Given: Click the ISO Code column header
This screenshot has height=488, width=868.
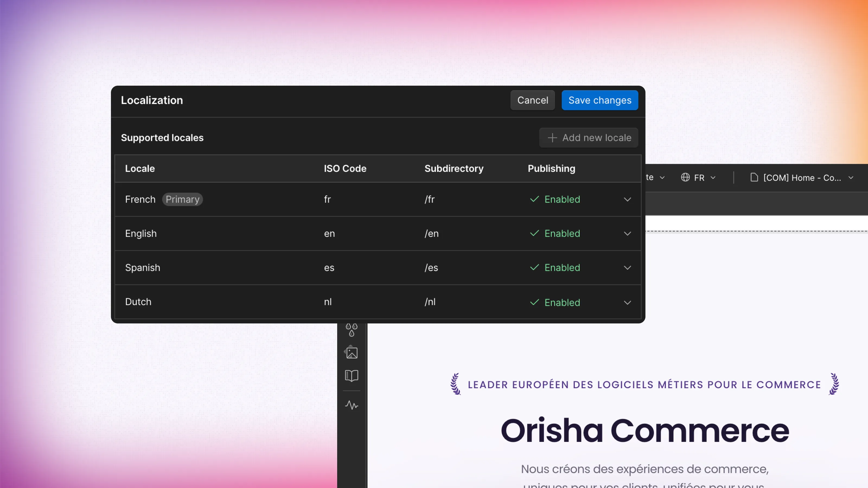Looking at the screenshot, I should pos(345,168).
